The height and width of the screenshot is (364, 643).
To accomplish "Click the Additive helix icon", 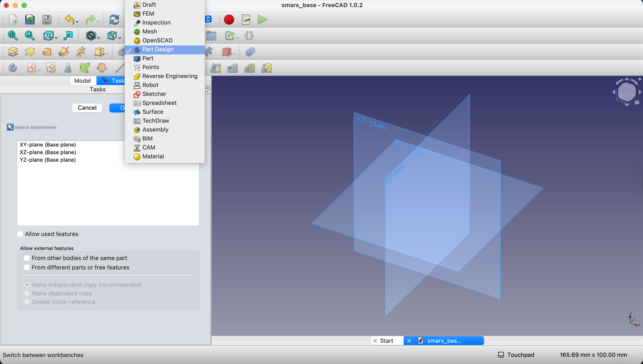I will tap(81, 52).
